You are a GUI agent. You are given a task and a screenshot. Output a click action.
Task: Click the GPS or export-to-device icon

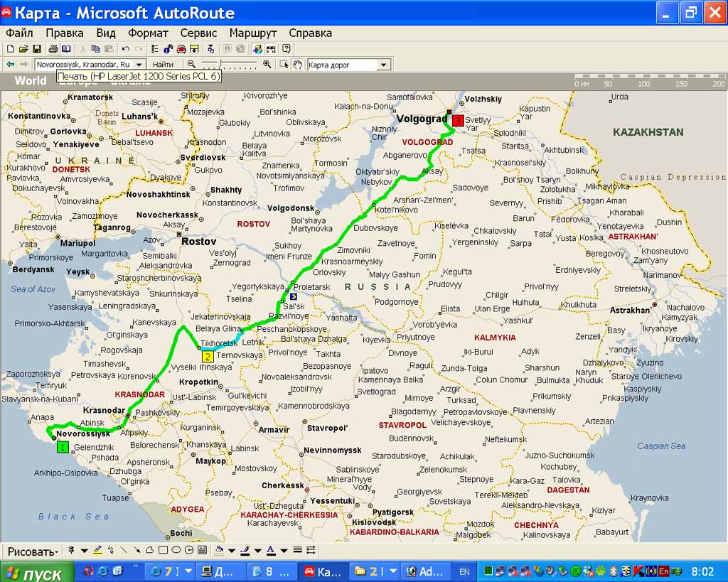pos(211,49)
